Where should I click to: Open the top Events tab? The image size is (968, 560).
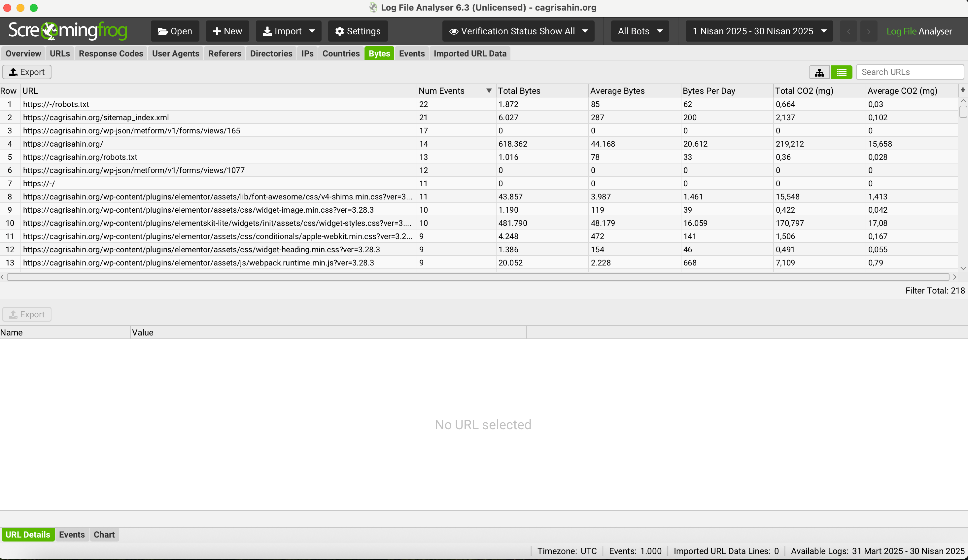[412, 53]
